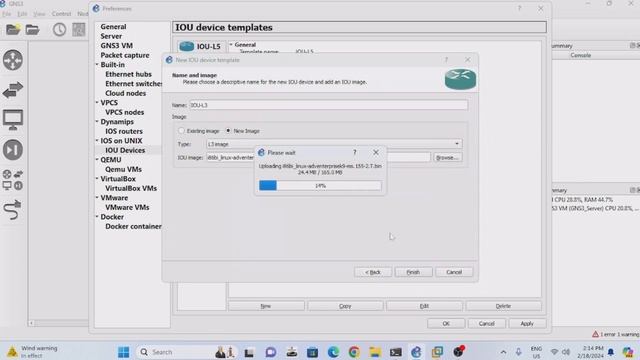Collapse the General section of template details
The height and width of the screenshot is (360, 640).
[x=231, y=44]
